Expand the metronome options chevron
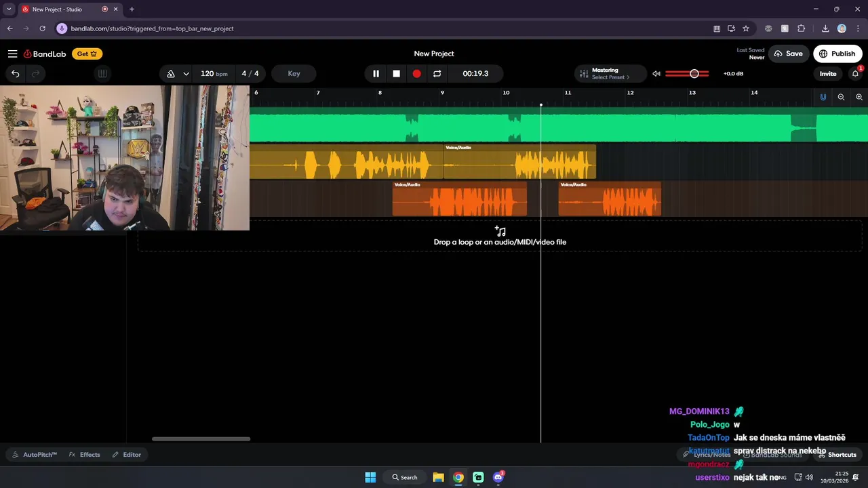This screenshot has width=868, height=488. (186, 73)
